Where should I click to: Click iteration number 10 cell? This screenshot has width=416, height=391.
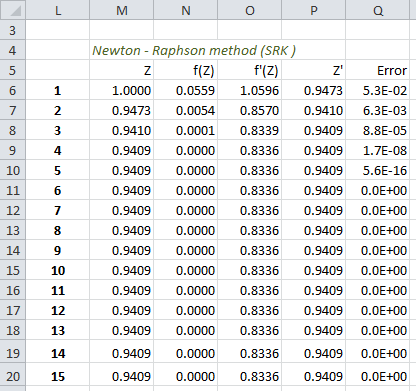coord(58,270)
